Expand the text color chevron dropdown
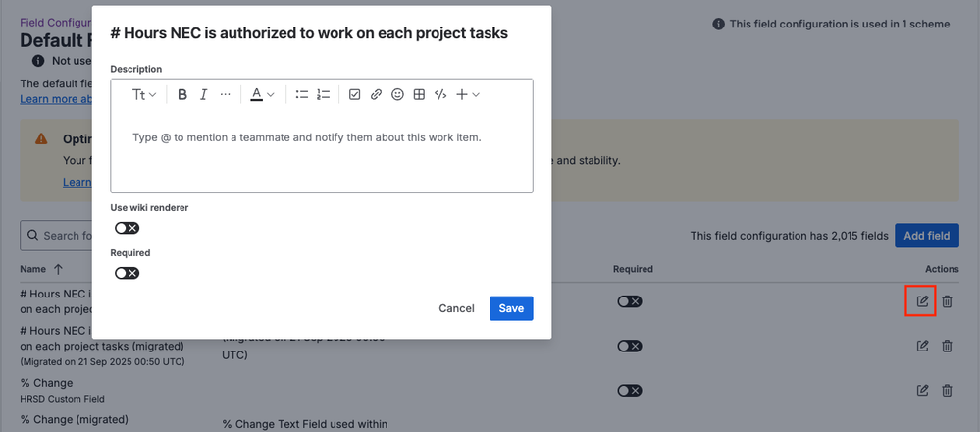The height and width of the screenshot is (432, 980). (271, 94)
